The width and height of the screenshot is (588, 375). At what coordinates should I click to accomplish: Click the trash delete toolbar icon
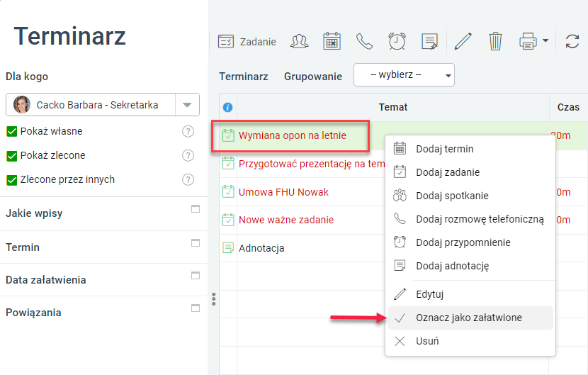tap(495, 41)
